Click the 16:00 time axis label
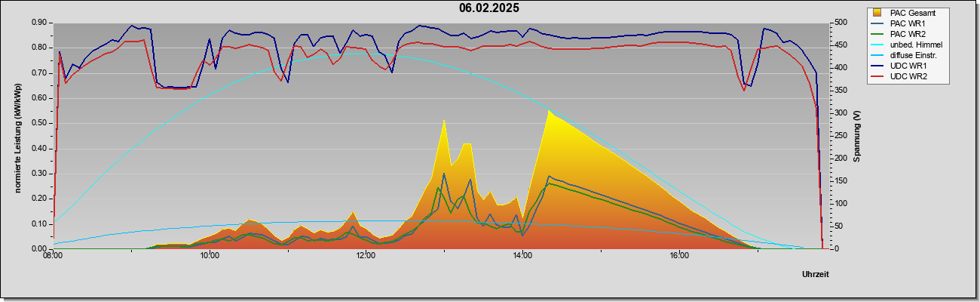 pyautogui.click(x=679, y=255)
